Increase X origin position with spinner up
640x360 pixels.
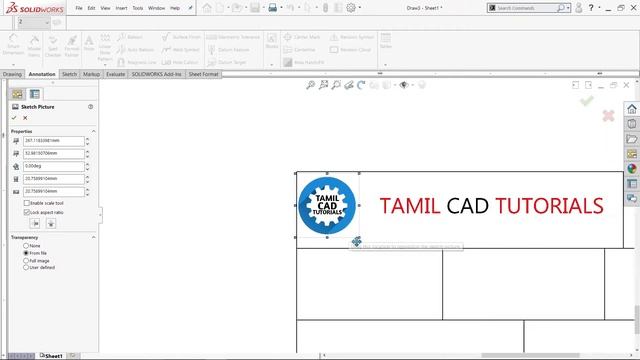87,139
